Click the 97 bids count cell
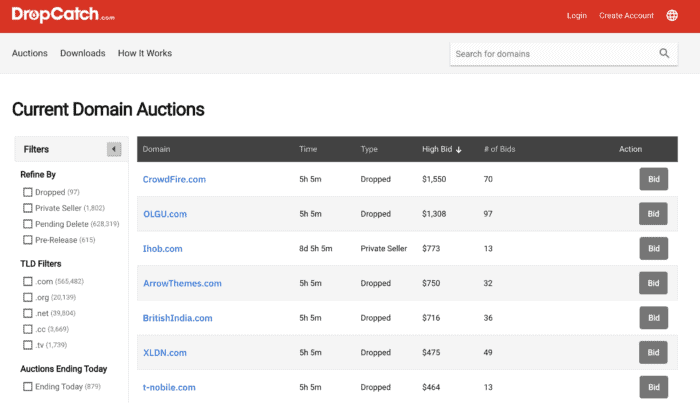Viewport: 700px width, 403px height. 488,214
